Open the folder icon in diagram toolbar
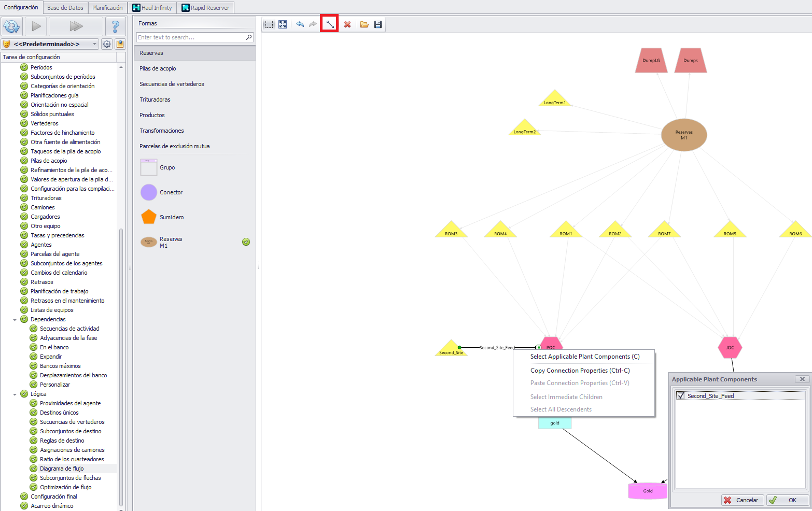Image resolution: width=812 pixels, height=511 pixels. point(365,24)
